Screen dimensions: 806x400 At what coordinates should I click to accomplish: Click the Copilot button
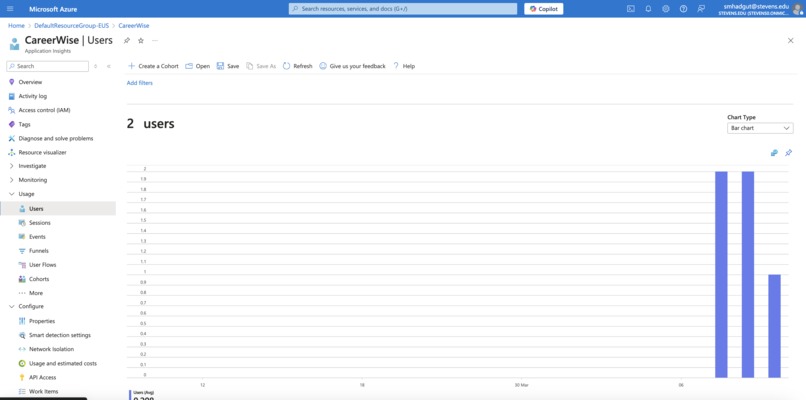(x=543, y=9)
